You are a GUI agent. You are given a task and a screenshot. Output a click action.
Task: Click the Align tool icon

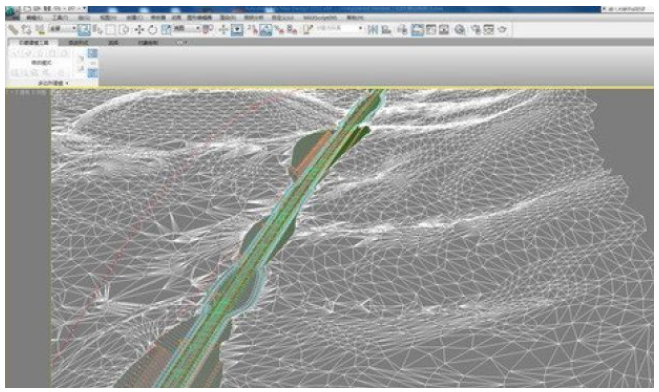click(x=386, y=29)
